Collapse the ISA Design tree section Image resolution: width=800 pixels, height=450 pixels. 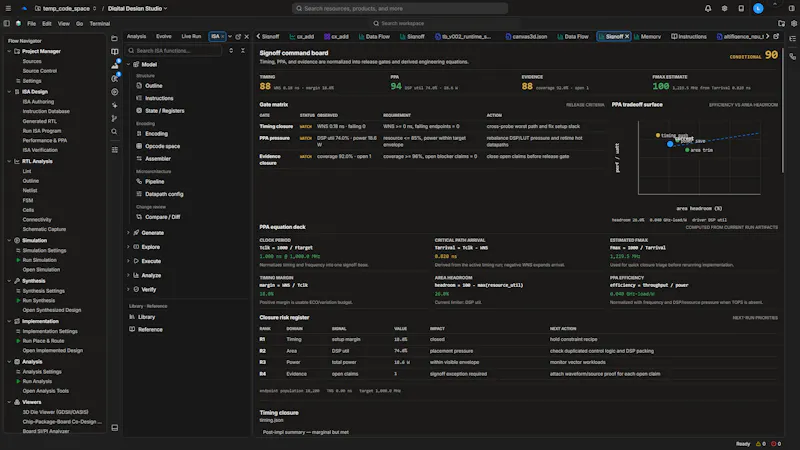pos(9,92)
